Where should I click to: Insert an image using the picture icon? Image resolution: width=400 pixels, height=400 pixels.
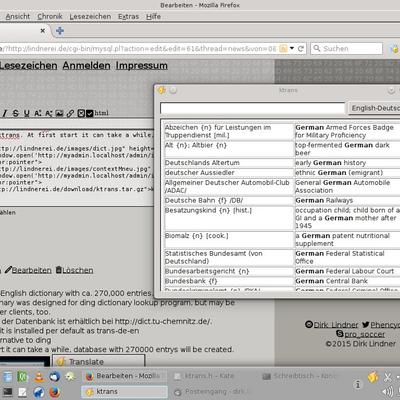59,113
